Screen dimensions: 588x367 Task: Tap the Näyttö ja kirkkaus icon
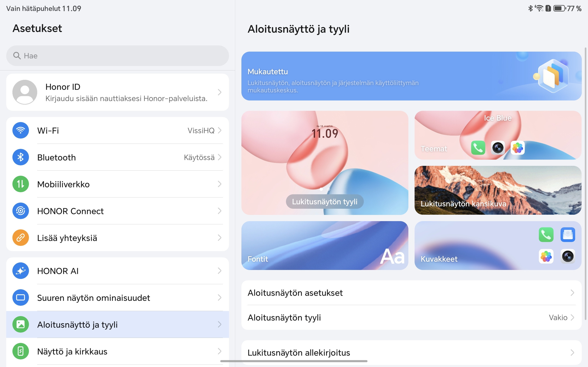pos(21,351)
